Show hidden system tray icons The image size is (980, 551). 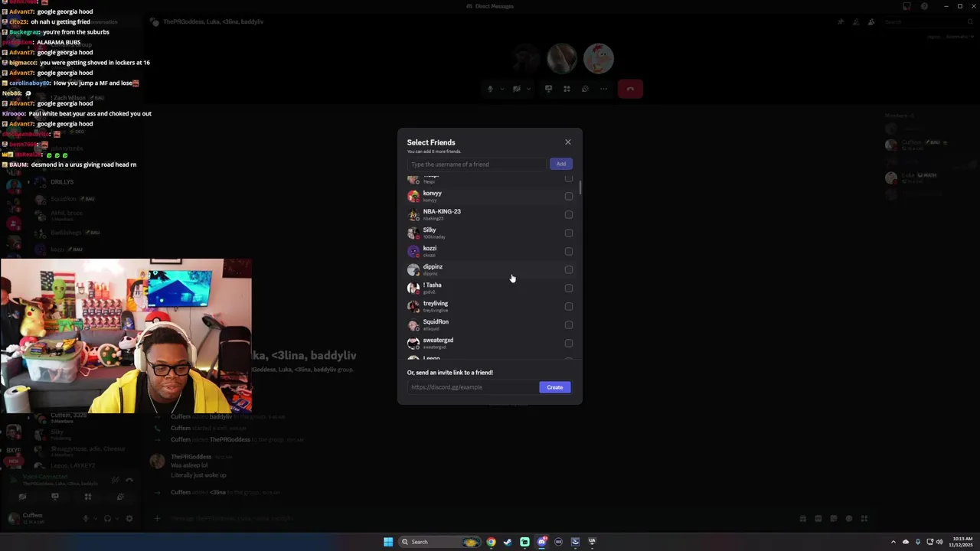point(893,542)
